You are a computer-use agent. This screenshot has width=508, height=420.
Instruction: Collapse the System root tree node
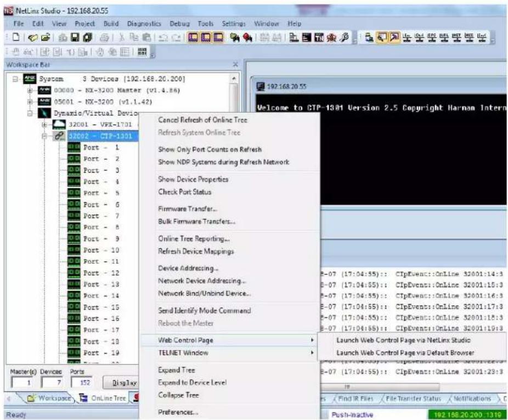(x=15, y=79)
